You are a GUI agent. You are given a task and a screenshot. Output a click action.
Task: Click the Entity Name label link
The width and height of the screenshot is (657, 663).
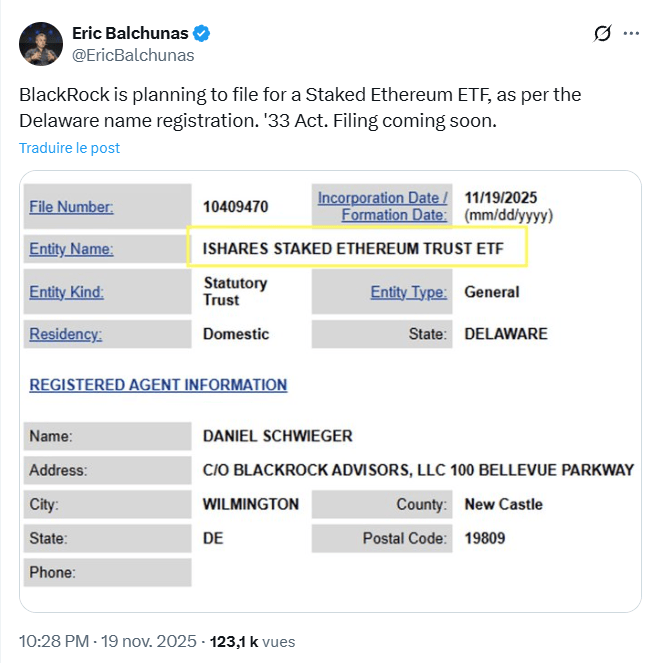71,249
